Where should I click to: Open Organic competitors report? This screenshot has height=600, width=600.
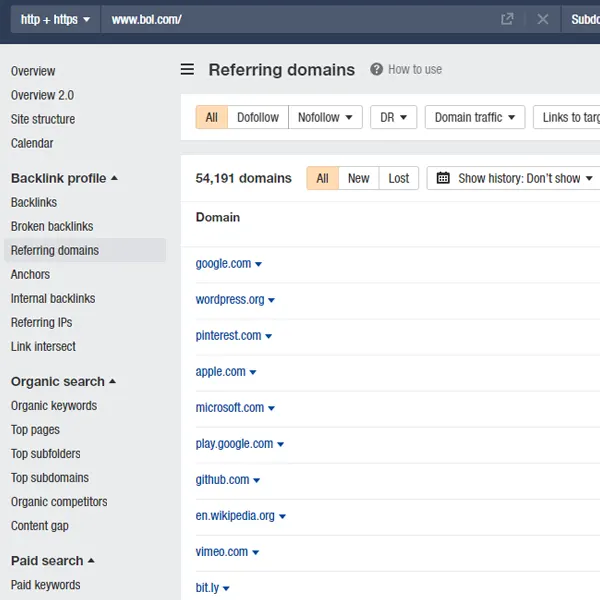click(59, 502)
